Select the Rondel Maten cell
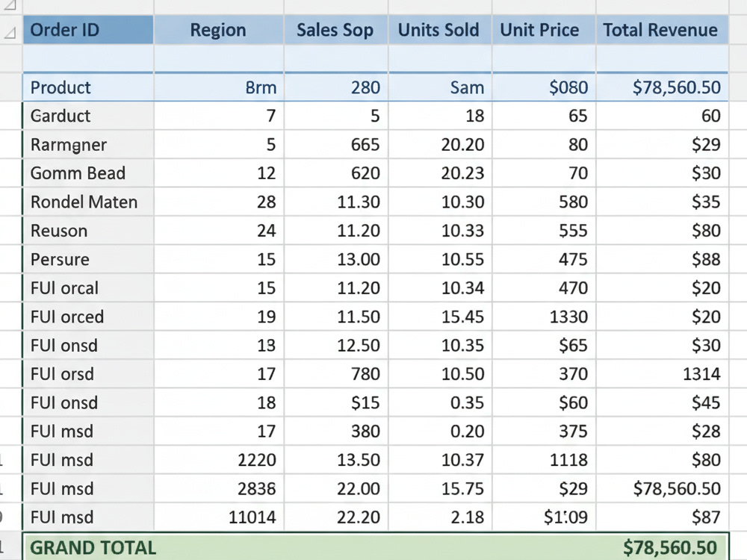Screen dimensions: 747x560 coord(88,202)
